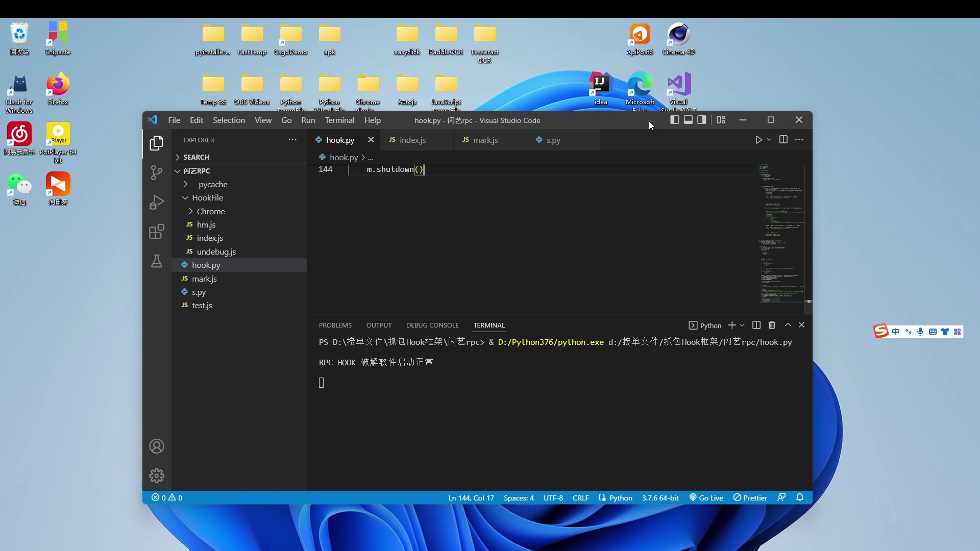Open Source Control panel icon
980x551 pixels.
pyautogui.click(x=158, y=173)
